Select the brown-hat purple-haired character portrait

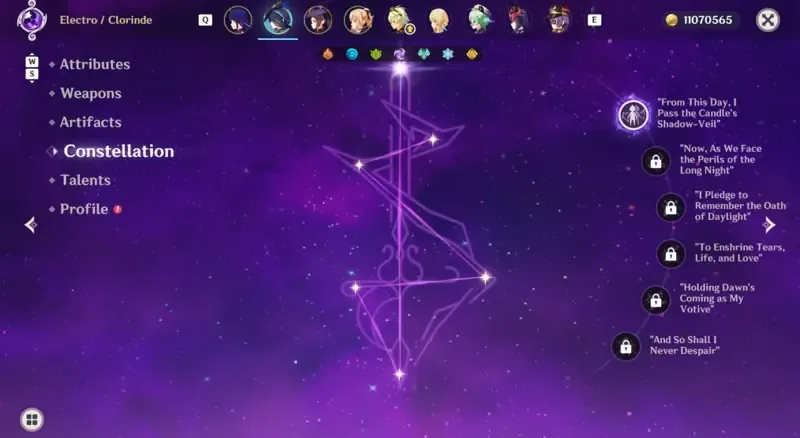tap(559, 20)
